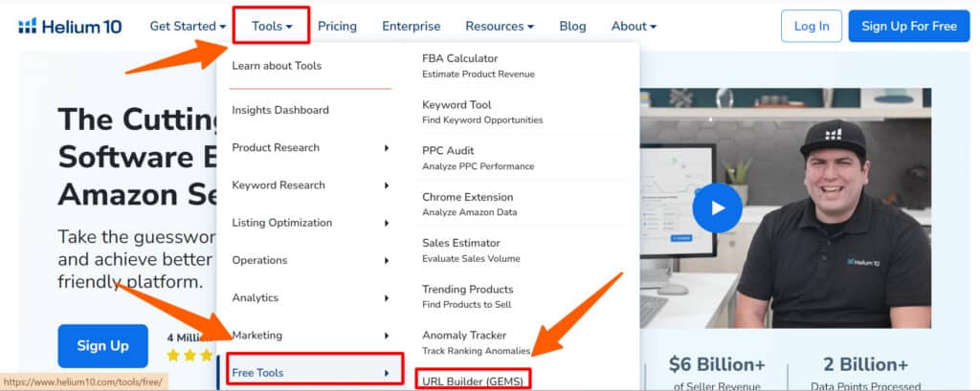The height and width of the screenshot is (391, 980).
Task: Go to the Pricing page
Action: (337, 26)
